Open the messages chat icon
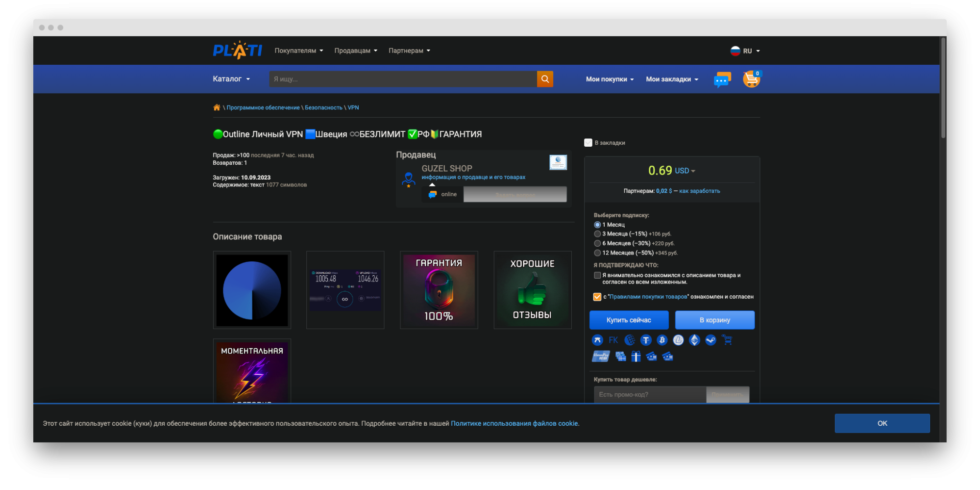Viewport: 980px width, 490px height. pyautogui.click(x=722, y=79)
